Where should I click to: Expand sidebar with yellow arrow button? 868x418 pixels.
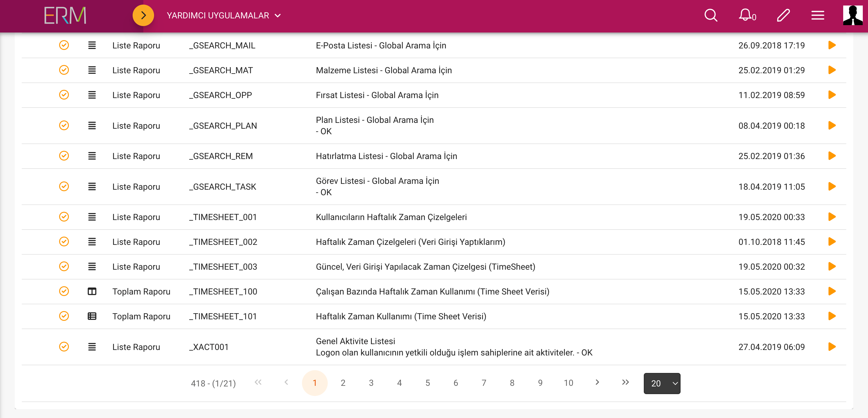click(143, 16)
